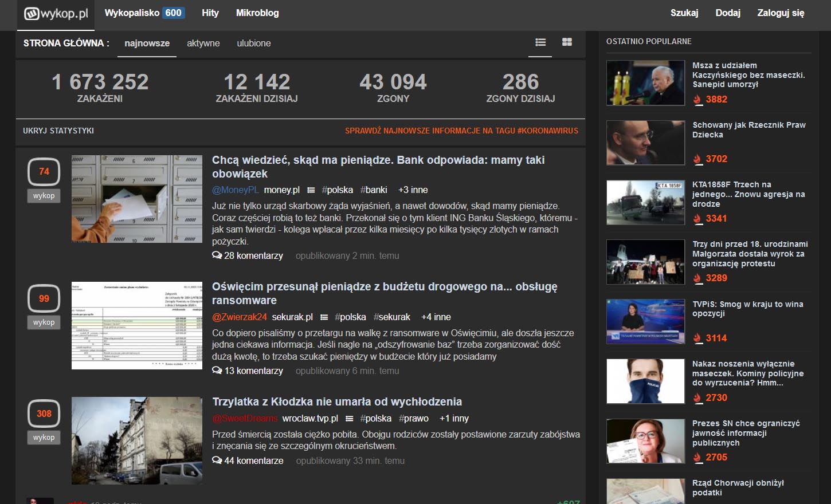Click flame icon next to 3702
Viewport: 831px width, 504px height.
click(697, 159)
